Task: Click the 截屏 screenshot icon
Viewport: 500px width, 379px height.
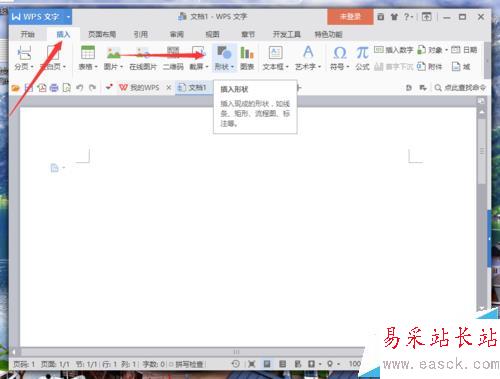Action: (x=199, y=53)
